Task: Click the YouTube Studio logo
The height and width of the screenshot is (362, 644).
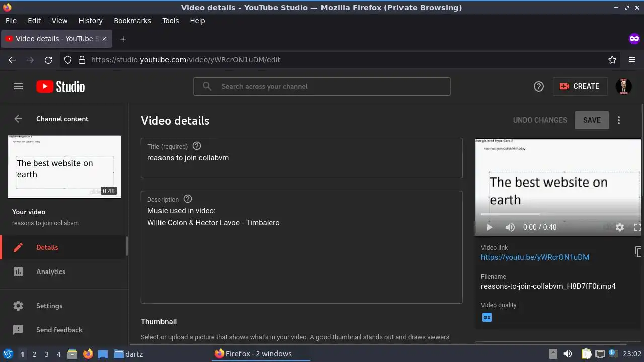Action: click(60, 86)
